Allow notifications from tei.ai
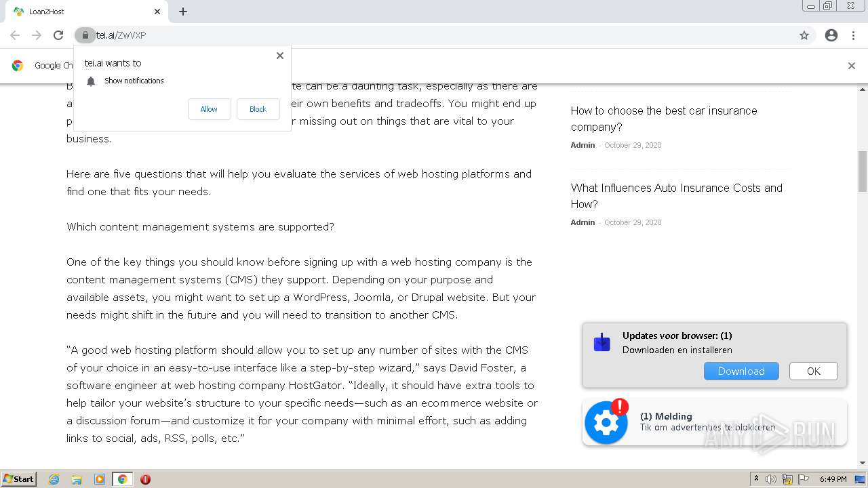This screenshot has width=868, height=488. coord(209,109)
